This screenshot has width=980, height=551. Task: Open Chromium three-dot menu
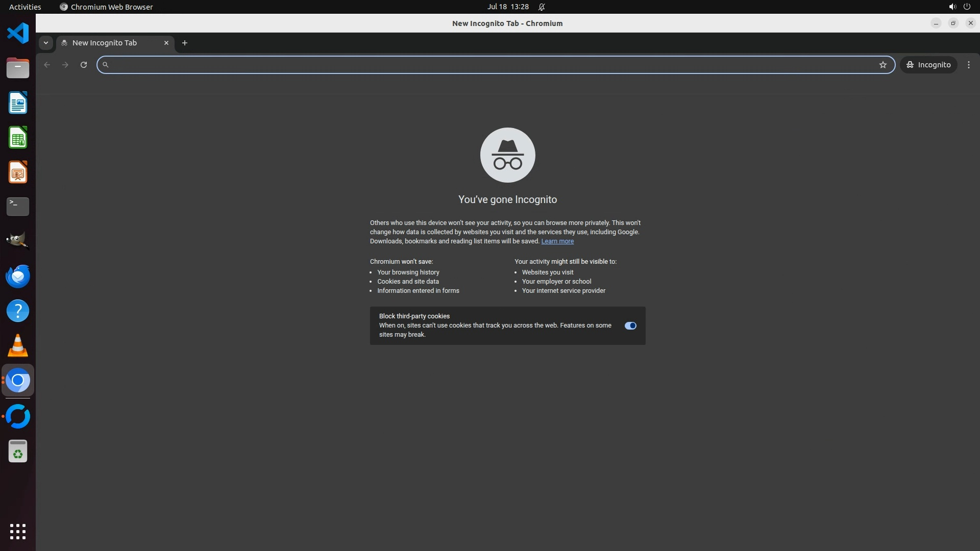coord(969,65)
